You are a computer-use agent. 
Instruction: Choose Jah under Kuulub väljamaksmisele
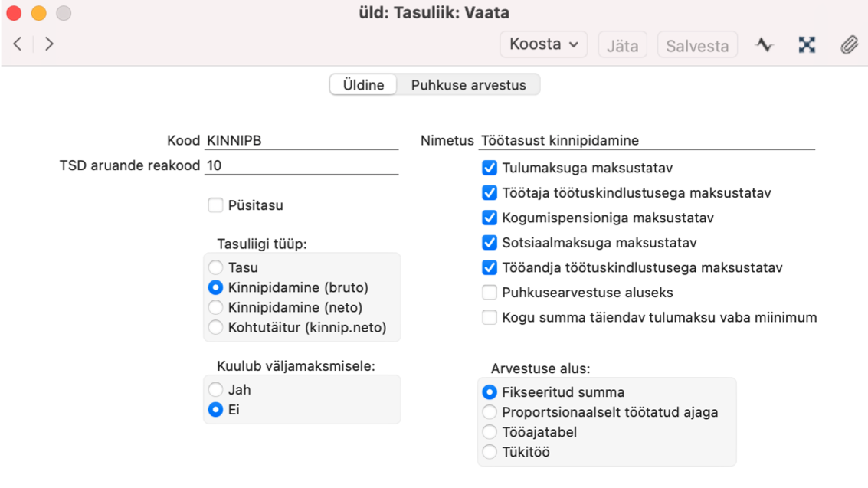(215, 389)
